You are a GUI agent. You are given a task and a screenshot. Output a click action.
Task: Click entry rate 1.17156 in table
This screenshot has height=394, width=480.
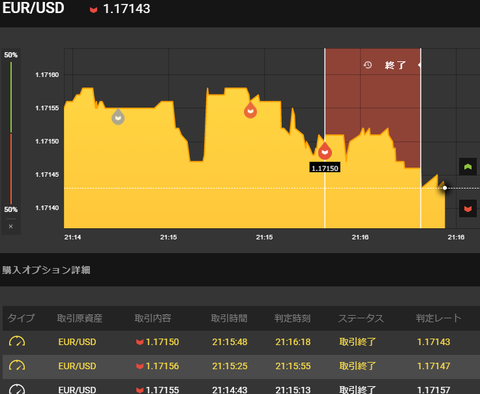pos(162,366)
